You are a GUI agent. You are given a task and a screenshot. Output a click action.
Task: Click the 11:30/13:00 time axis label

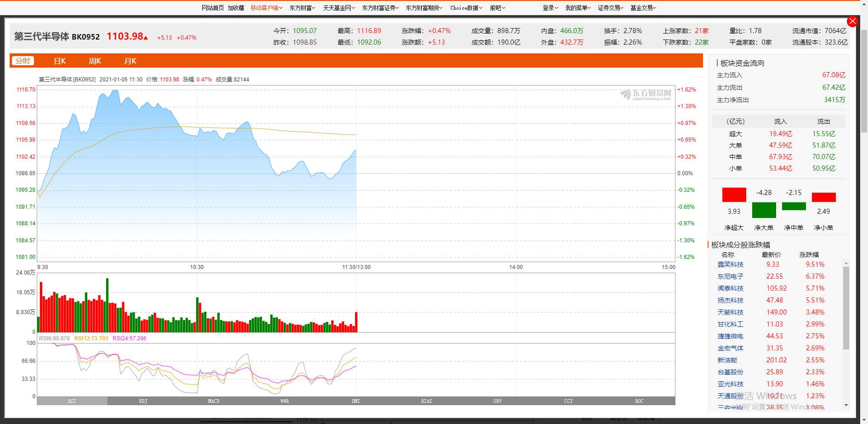[356, 267]
